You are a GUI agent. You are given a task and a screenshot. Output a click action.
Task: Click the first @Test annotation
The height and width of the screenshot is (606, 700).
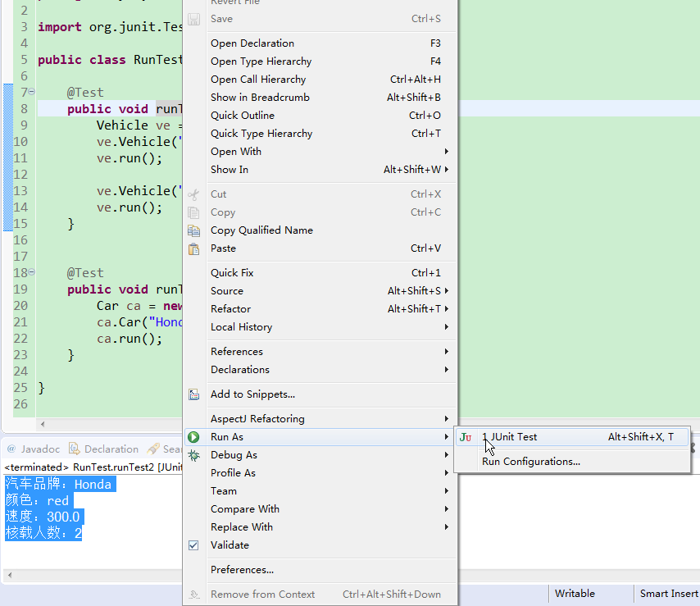coord(85,93)
